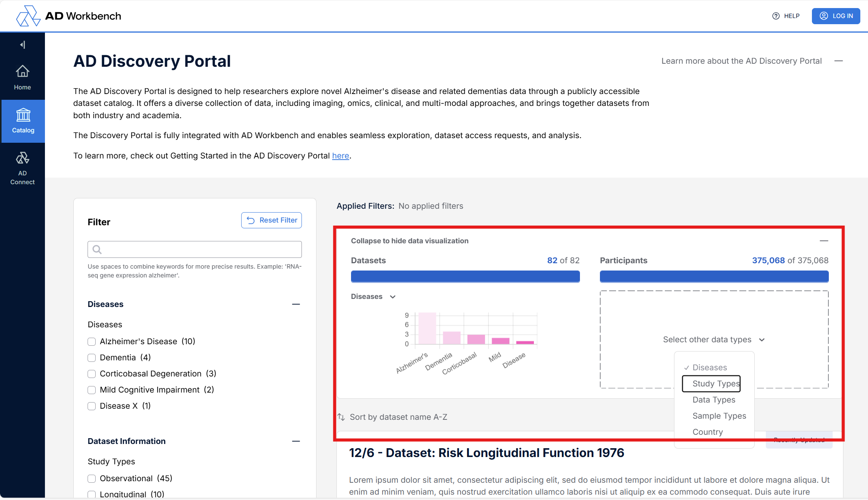Collapse the Diseases filter section

pos(296,304)
